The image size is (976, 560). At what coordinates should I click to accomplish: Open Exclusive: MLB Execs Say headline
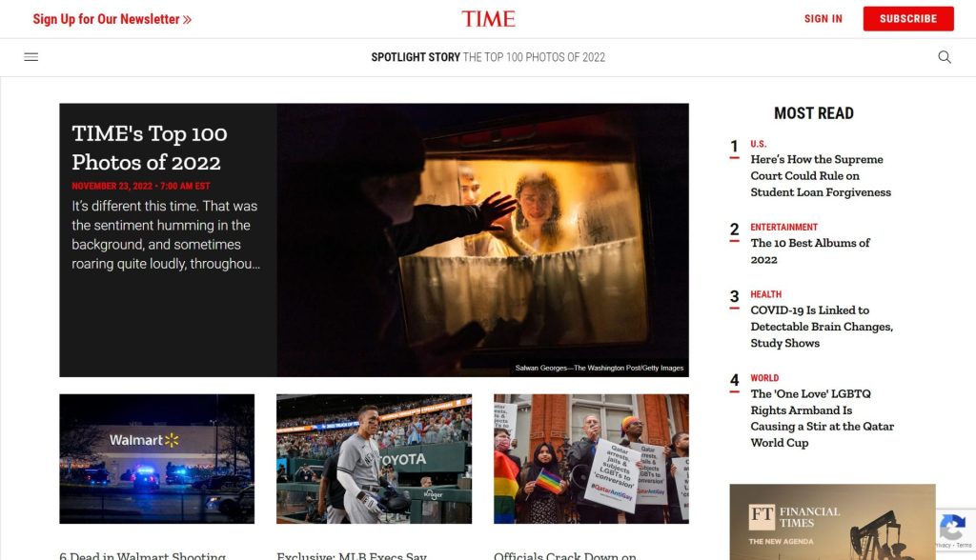[x=352, y=555]
